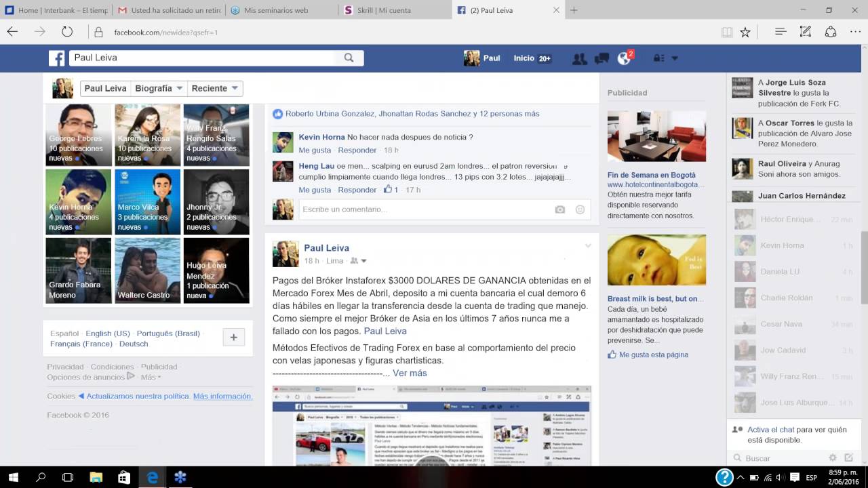Screen dimensions: 868x488
Task: Open Más información policy link
Action: [222, 396]
